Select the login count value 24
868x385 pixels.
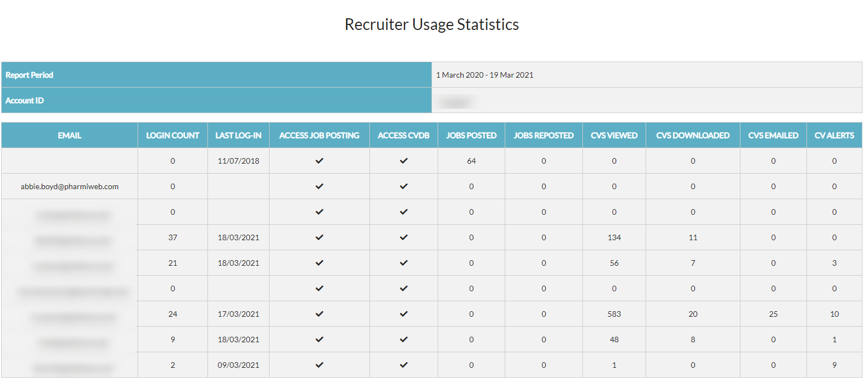(172, 314)
